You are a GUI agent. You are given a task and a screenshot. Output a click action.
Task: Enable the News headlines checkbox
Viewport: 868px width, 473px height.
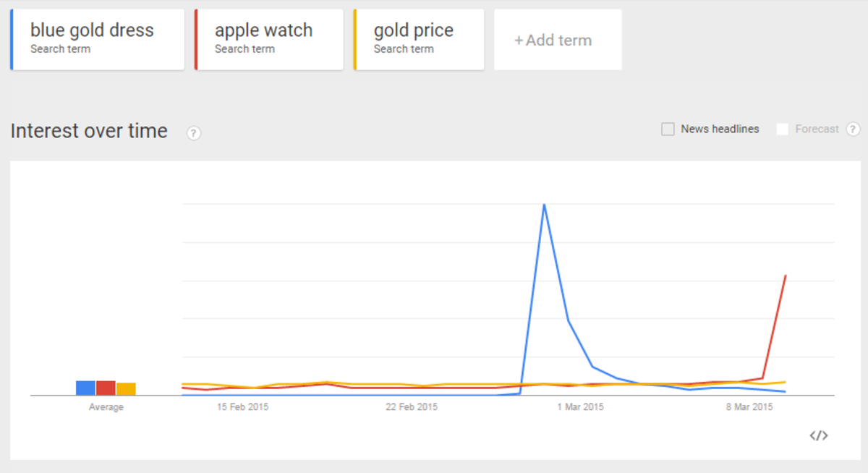pyautogui.click(x=668, y=129)
